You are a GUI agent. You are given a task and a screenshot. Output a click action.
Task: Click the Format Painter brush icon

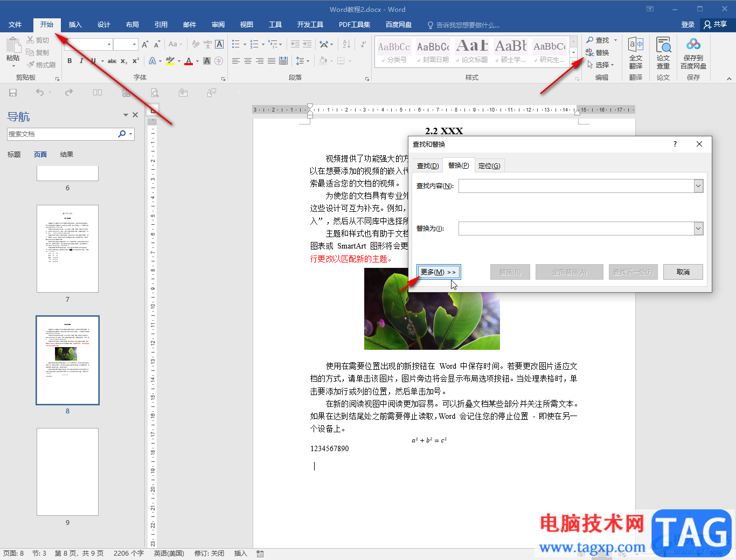click(30, 65)
